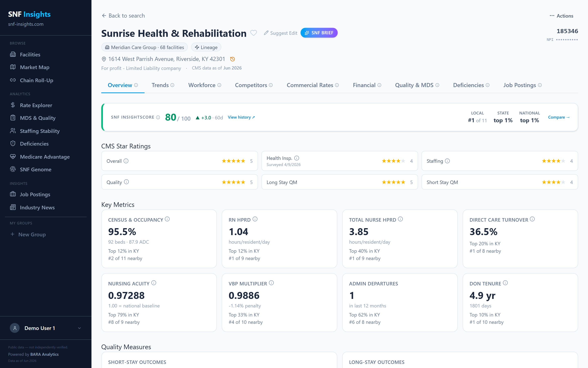Image resolution: width=588 pixels, height=368 pixels.
Task: Open the Financial tab
Action: click(x=367, y=85)
